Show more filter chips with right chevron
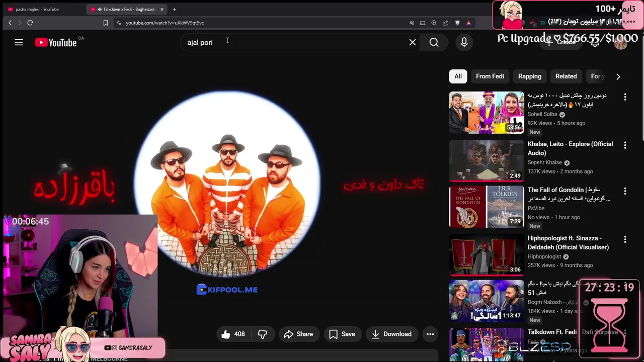This screenshot has height=362, width=644. pyautogui.click(x=618, y=76)
